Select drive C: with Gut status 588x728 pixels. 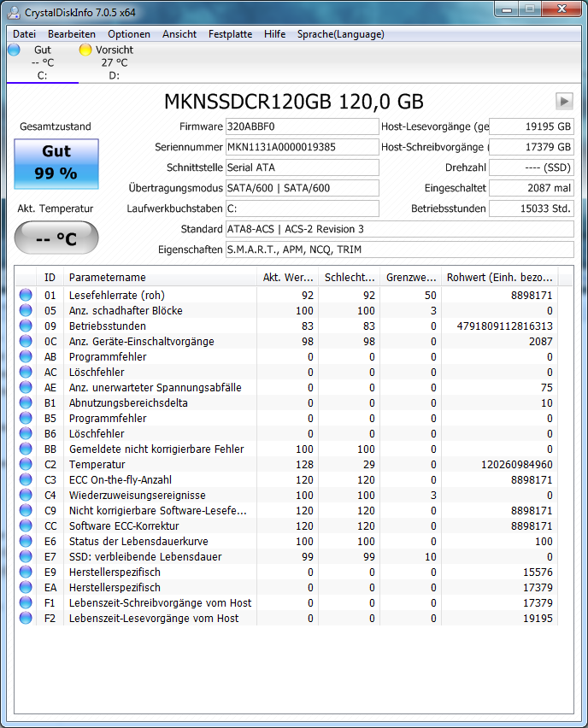coord(43,62)
